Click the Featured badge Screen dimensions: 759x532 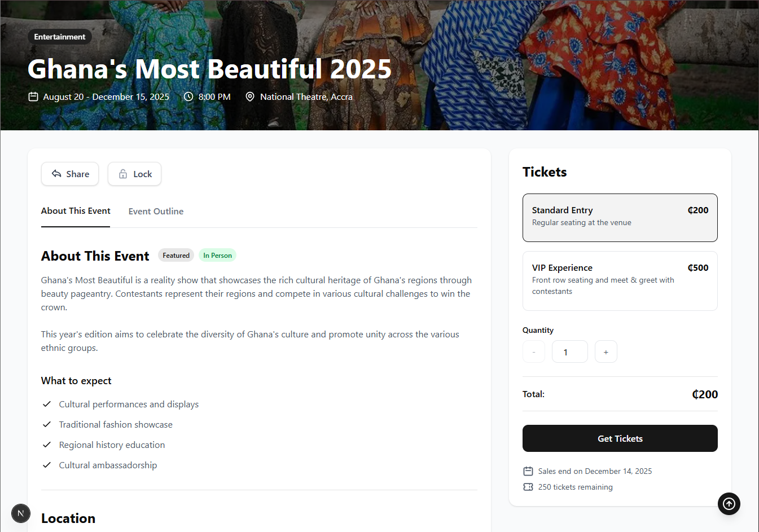[x=176, y=255]
